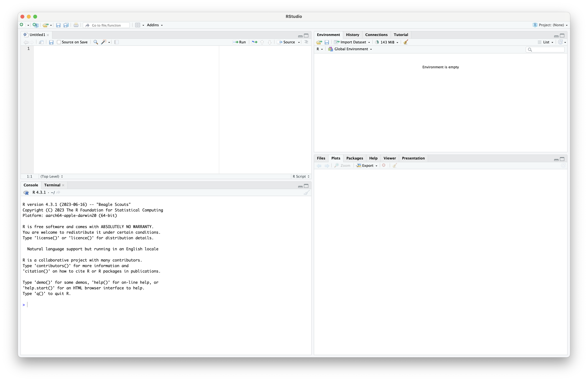This screenshot has width=588, height=381.
Task: Click the Zoom plot button
Action: [x=342, y=166]
